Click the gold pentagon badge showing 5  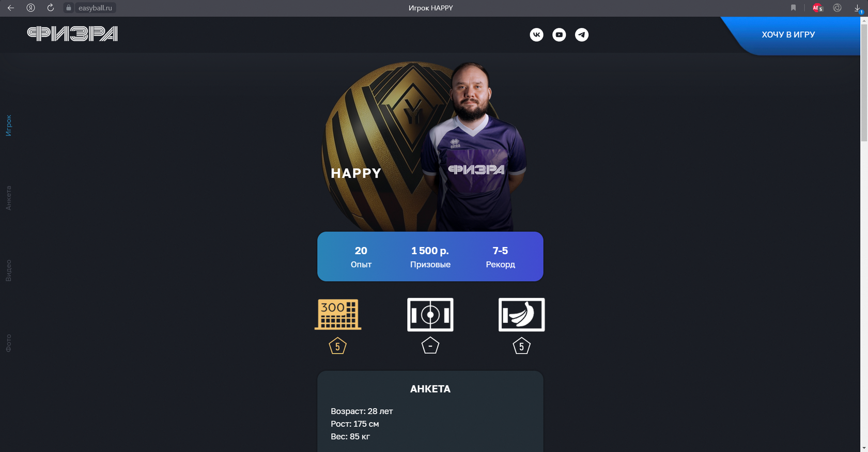(338, 346)
